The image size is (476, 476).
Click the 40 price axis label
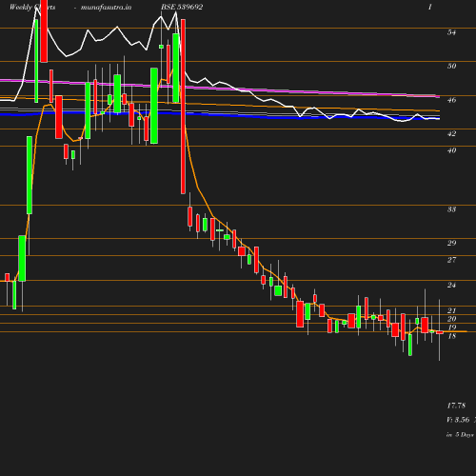pos(451,150)
